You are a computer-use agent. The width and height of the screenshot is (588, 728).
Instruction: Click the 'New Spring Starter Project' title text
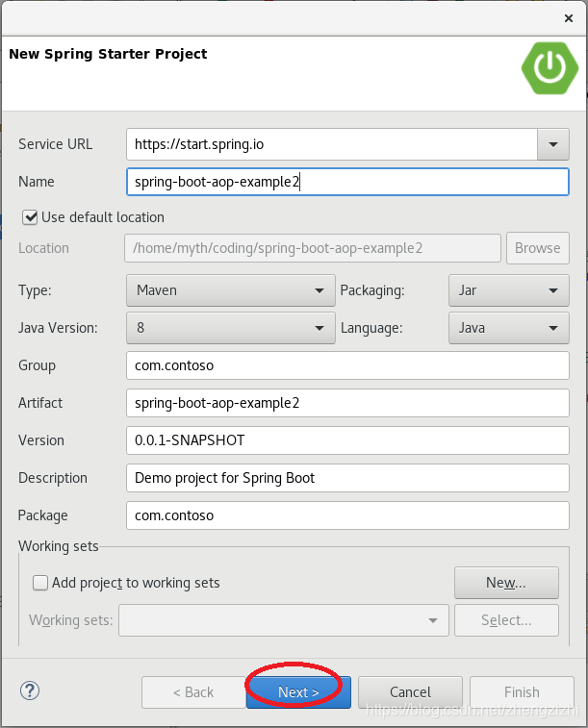pos(108,54)
